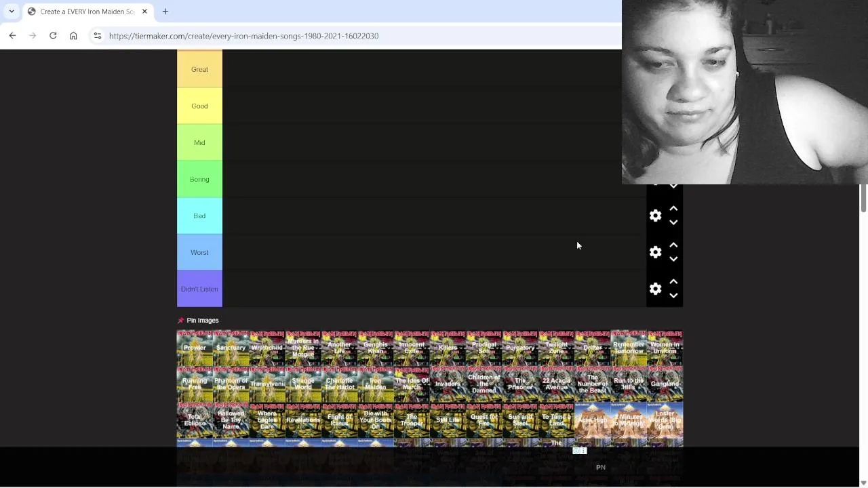Pick the Prodigal Son song tile
The height and width of the screenshot is (488, 868).
[484, 348]
